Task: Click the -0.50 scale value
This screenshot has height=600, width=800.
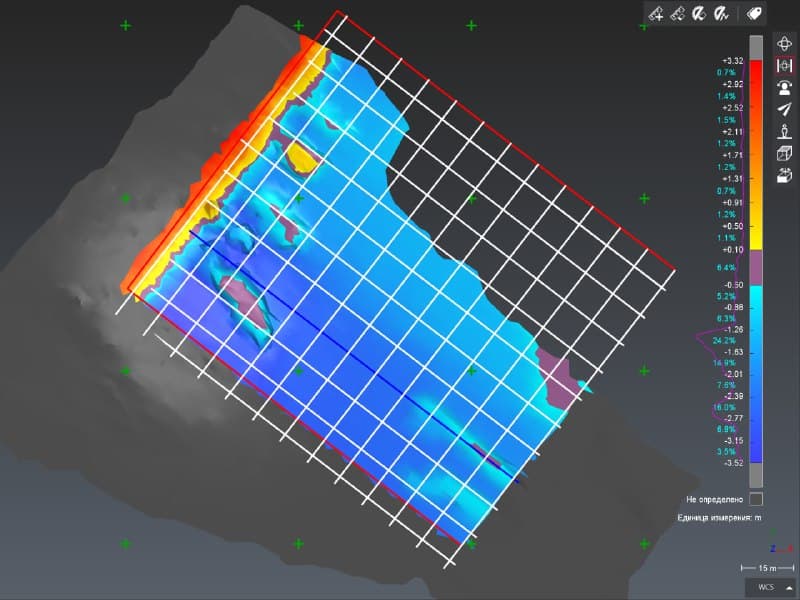Action: tap(734, 285)
